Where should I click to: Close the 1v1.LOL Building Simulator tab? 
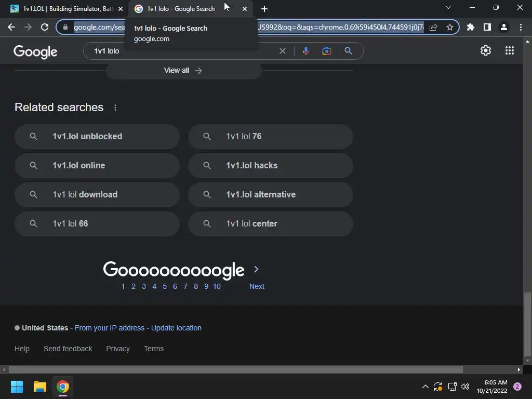(x=121, y=9)
